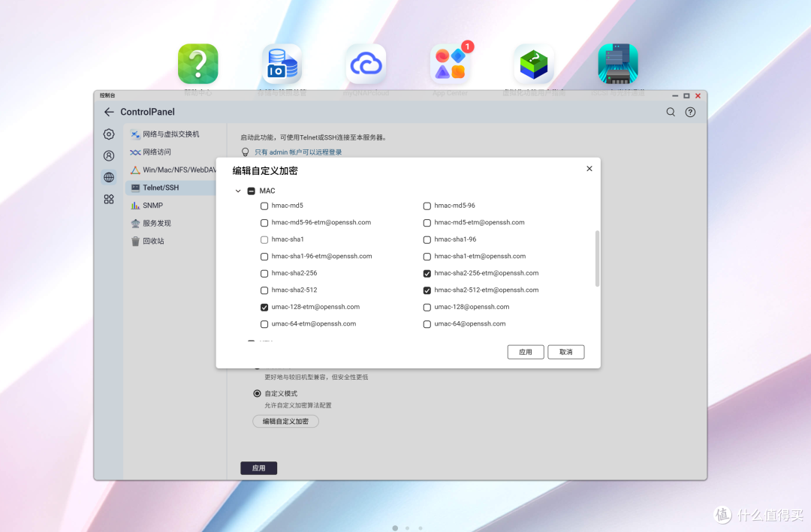811x532 pixels.
Task: Click the lightbulb tip icon
Action: pos(245,152)
